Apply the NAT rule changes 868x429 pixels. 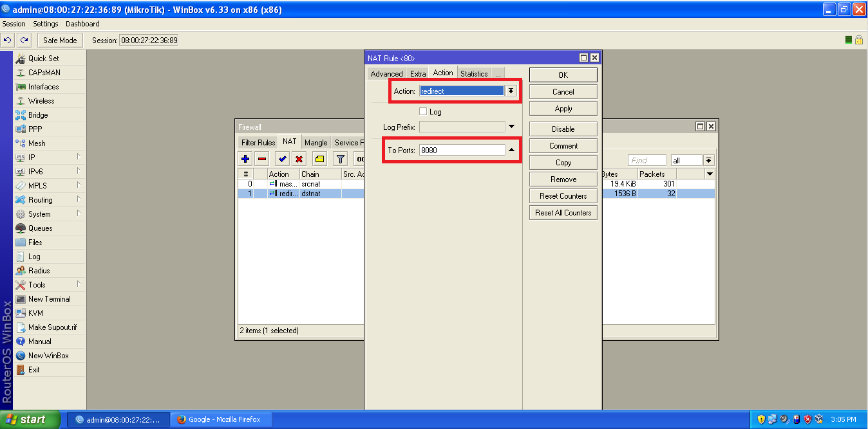(x=563, y=108)
